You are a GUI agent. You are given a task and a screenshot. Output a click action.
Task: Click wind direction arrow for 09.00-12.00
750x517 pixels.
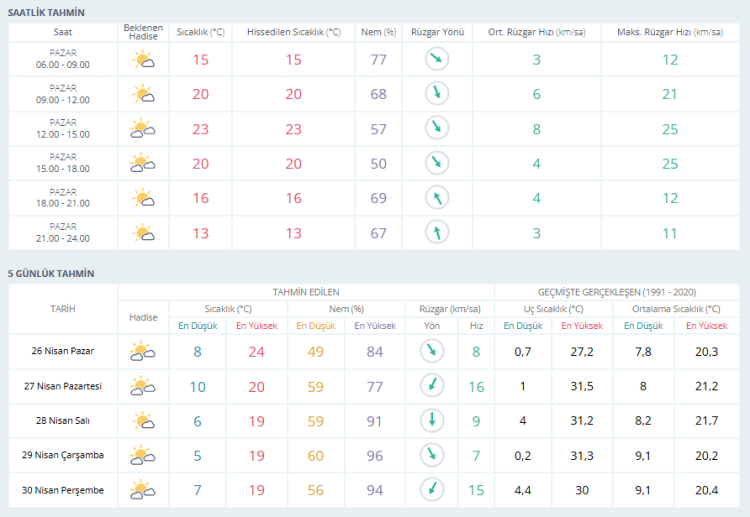click(x=436, y=94)
